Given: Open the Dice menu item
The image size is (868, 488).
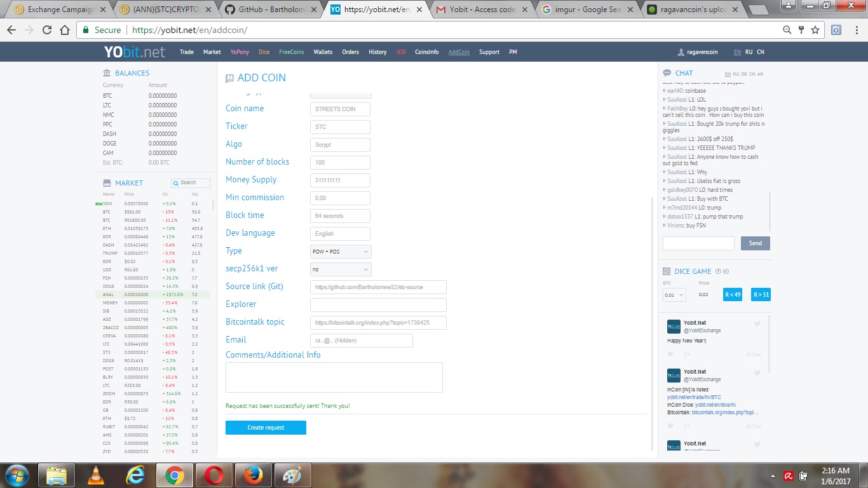Looking at the screenshot, I should (x=264, y=52).
